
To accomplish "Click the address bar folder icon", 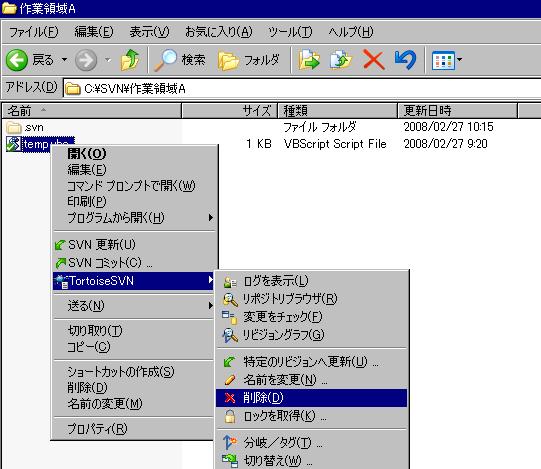I will pos(73,89).
